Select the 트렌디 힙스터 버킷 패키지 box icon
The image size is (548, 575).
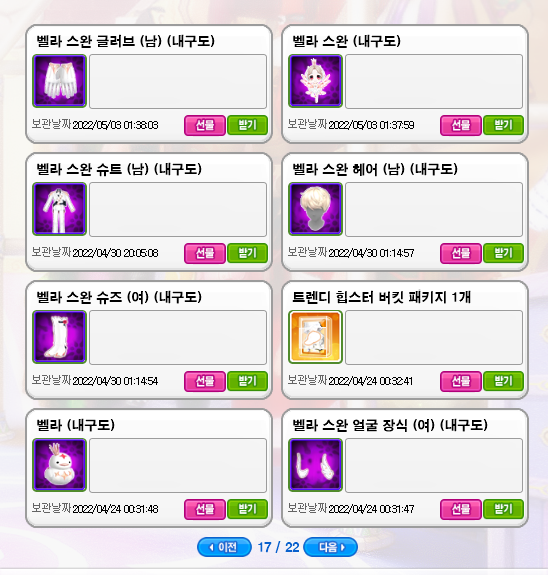(315, 337)
